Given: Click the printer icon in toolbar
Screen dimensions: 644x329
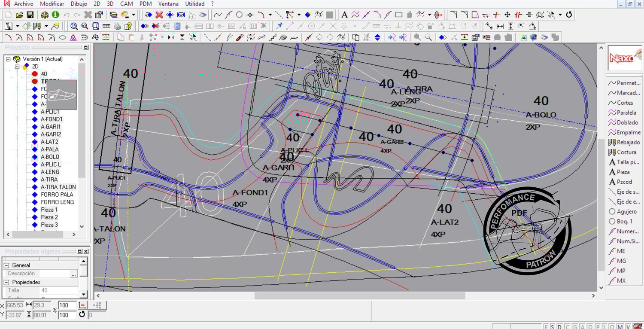Looking at the screenshot, I should [x=117, y=26].
